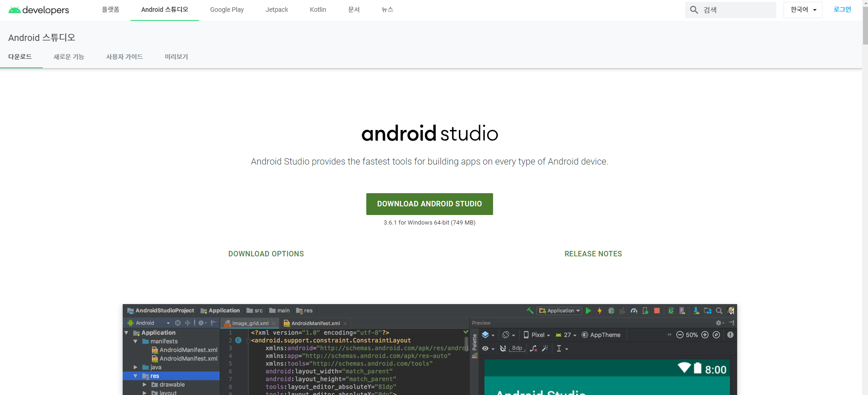Image resolution: width=868 pixels, height=395 pixels.
Task: Click the hide panel icon in Project panel
Action: point(213,323)
